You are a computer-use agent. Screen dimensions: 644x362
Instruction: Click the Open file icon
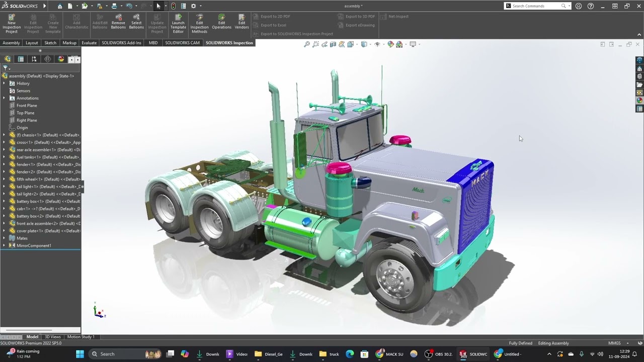point(85,6)
